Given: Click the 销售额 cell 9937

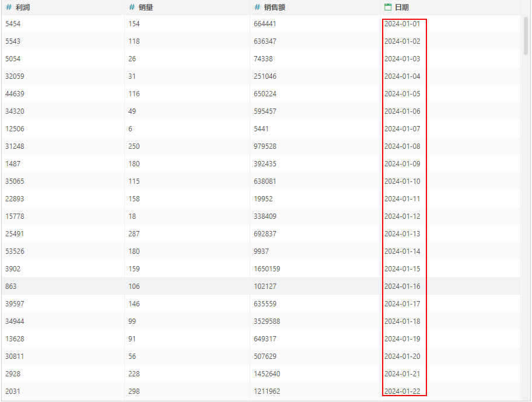Looking at the screenshot, I should click(261, 251).
